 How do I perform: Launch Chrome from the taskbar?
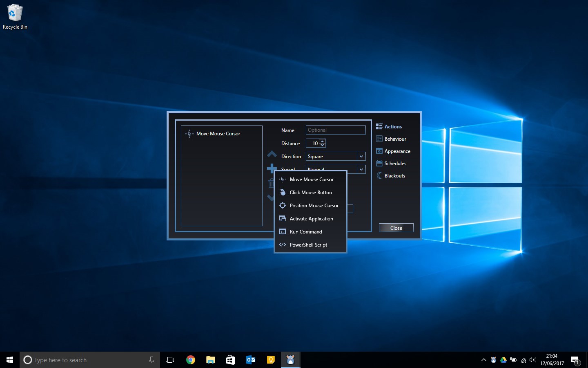[x=191, y=360]
